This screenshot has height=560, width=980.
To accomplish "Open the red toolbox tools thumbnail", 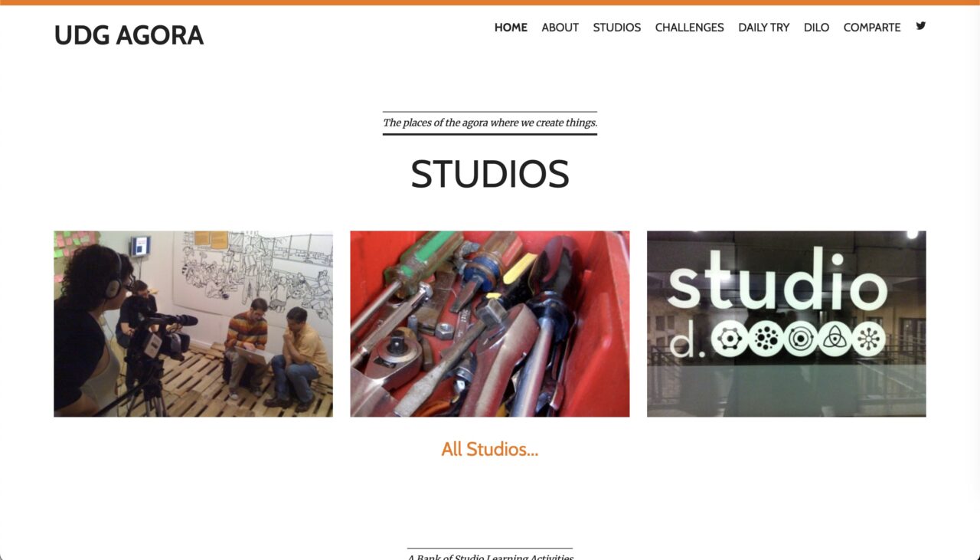I will [490, 324].
